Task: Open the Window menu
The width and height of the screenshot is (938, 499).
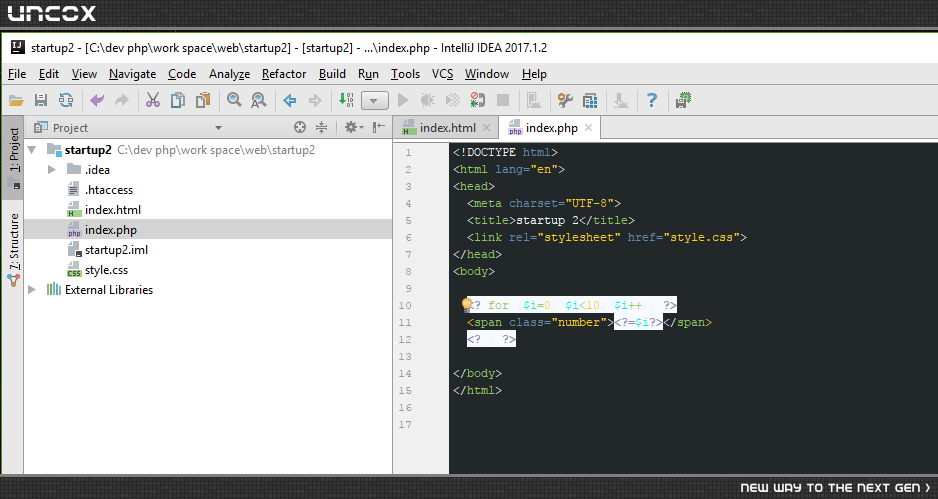Action: click(x=487, y=74)
